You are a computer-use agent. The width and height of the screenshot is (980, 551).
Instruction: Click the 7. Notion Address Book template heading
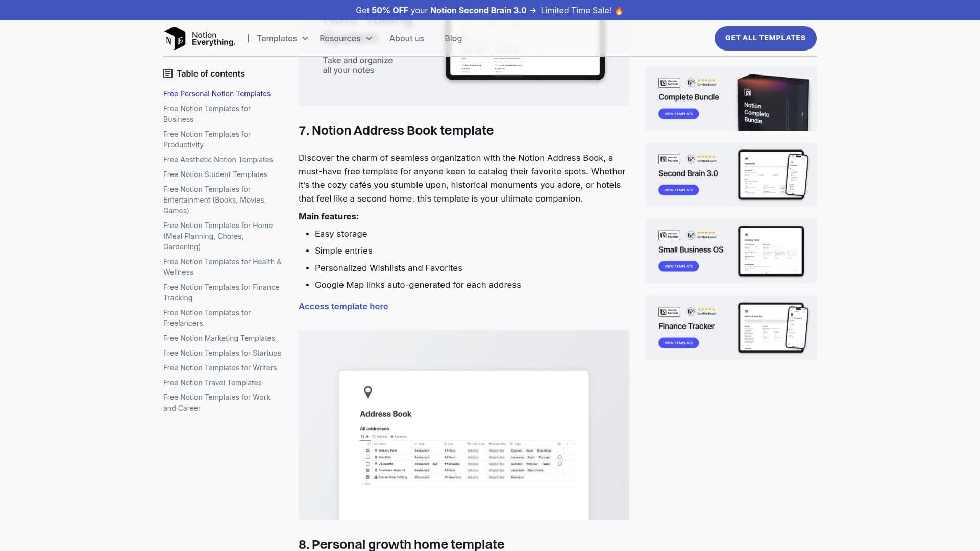396,131
